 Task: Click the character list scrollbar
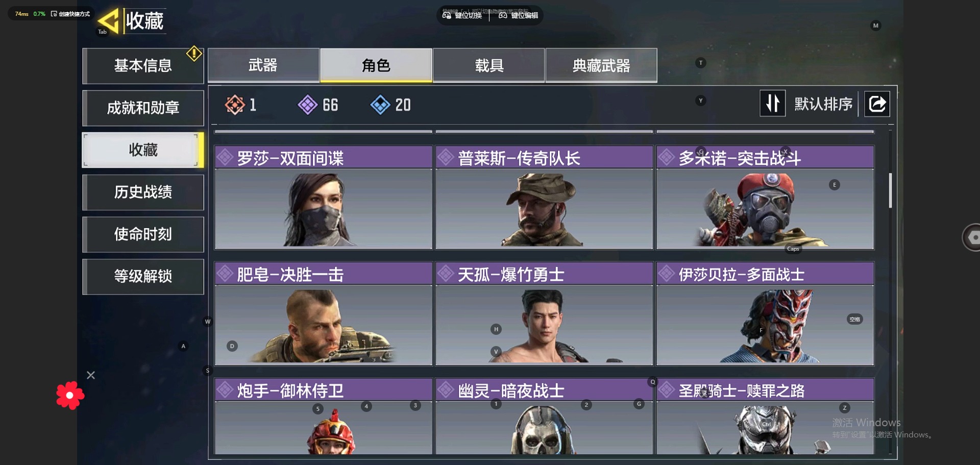pos(890,190)
